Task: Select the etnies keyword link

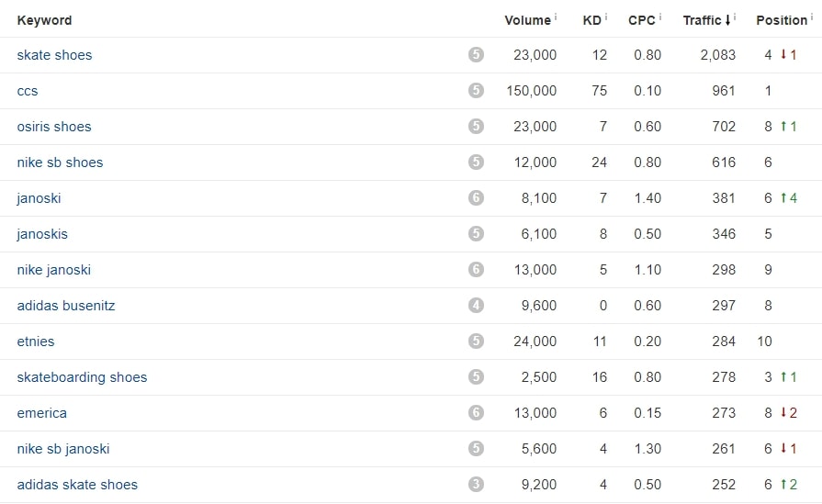Action: click(x=36, y=342)
